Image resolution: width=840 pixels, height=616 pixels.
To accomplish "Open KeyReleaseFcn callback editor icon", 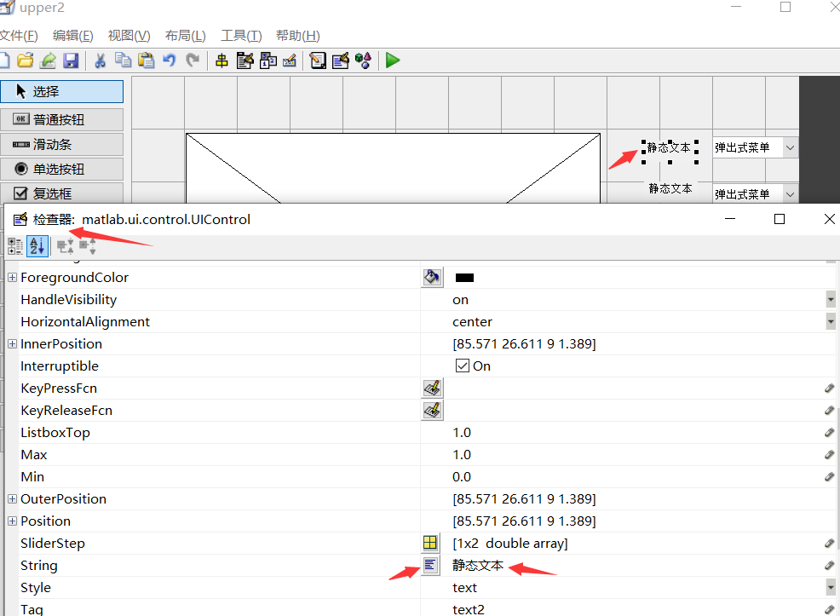I will [432, 411].
